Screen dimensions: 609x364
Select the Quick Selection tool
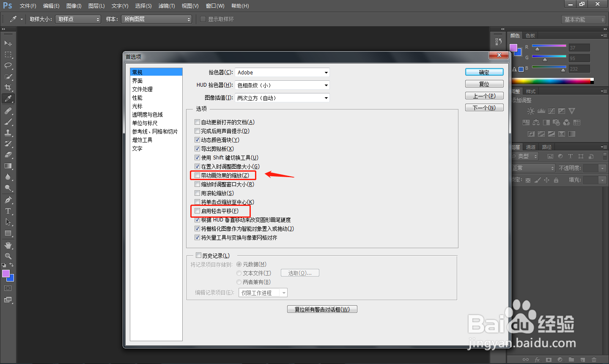point(8,77)
